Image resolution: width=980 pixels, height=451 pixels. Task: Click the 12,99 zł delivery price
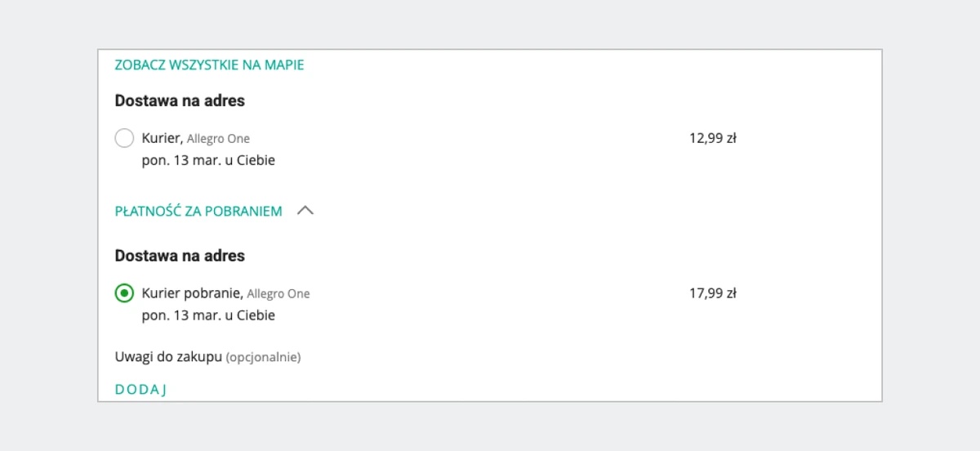pyautogui.click(x=713, y=138)
